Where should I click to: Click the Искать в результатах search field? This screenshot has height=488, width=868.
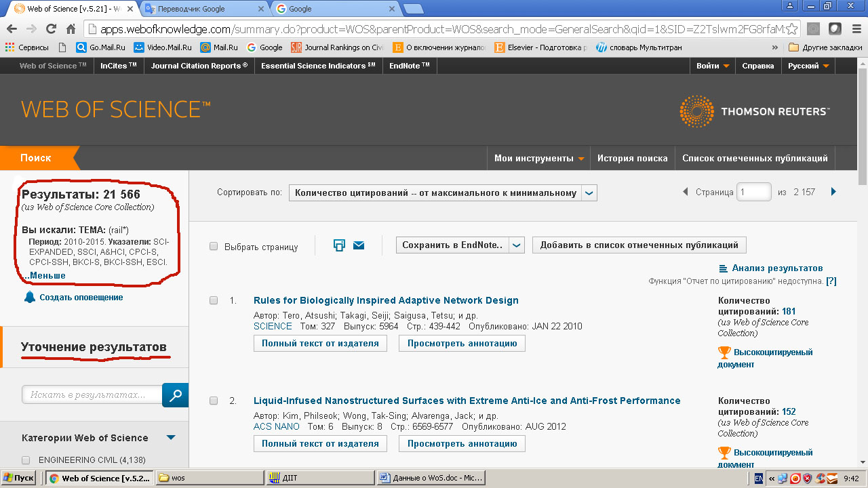pyautogui.click(x=92, y=394)
